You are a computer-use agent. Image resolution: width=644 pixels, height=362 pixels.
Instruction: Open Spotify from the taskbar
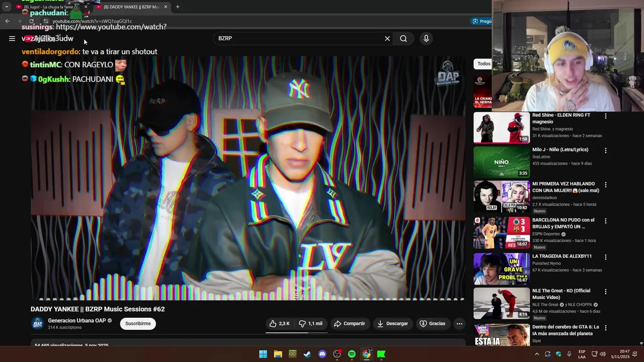tap(352, 354)
